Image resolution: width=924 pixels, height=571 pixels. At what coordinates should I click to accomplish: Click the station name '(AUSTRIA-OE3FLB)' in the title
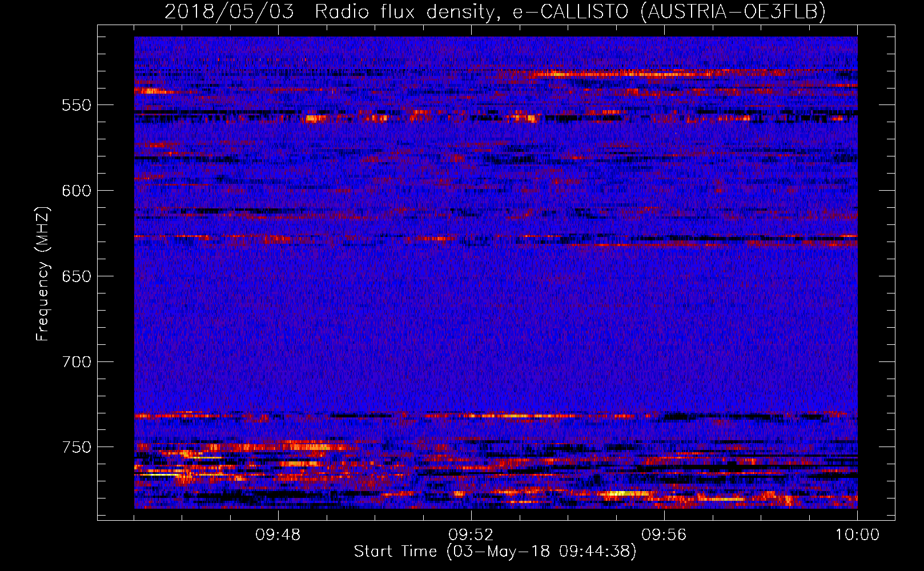pyautogui.click(x=733, y=11)
